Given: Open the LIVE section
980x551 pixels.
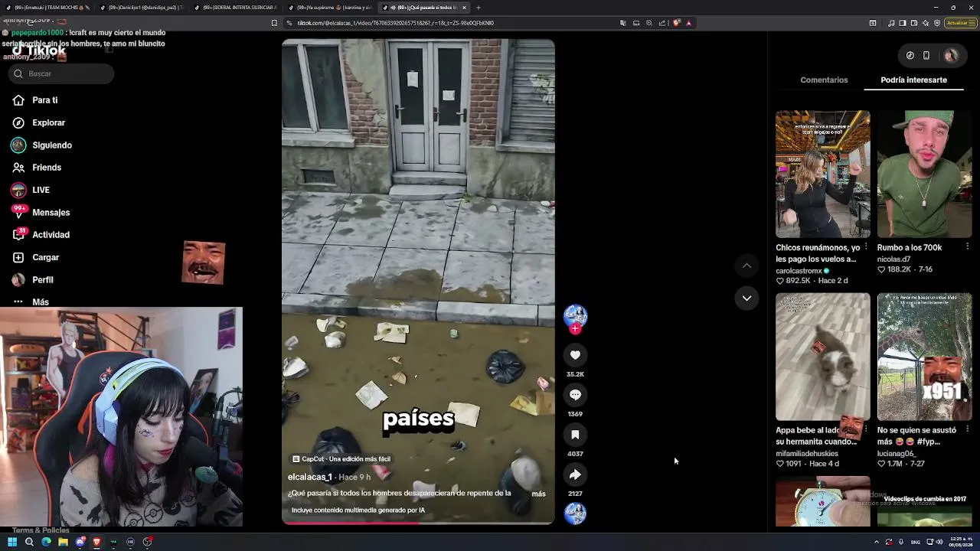Looking at the screenshot, I should tap(41, 190).
